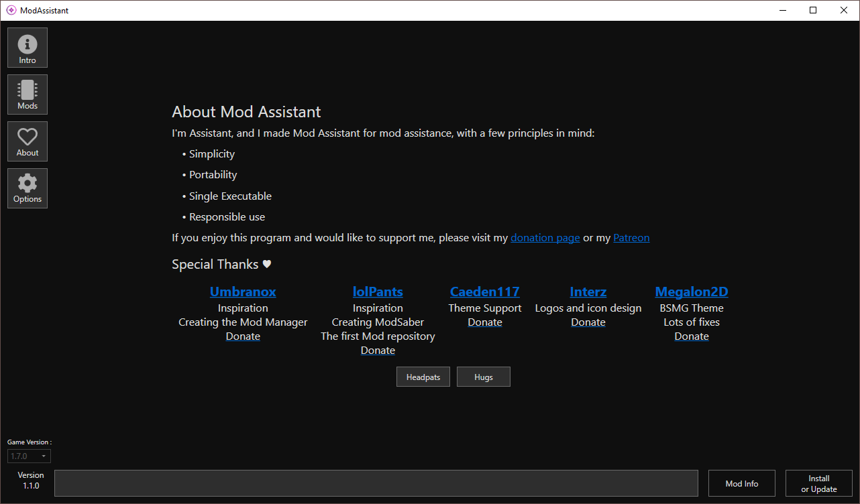Image resolution: width=860 pixels, height=504 pixels.
Task: Donate to Interz
Action: [588, 322]
